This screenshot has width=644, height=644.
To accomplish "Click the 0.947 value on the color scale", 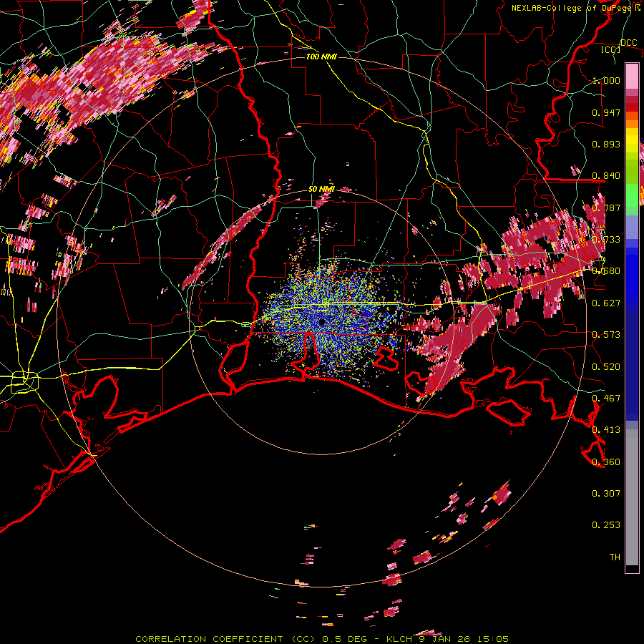I will pyautogui.click(x=606, y=112).
